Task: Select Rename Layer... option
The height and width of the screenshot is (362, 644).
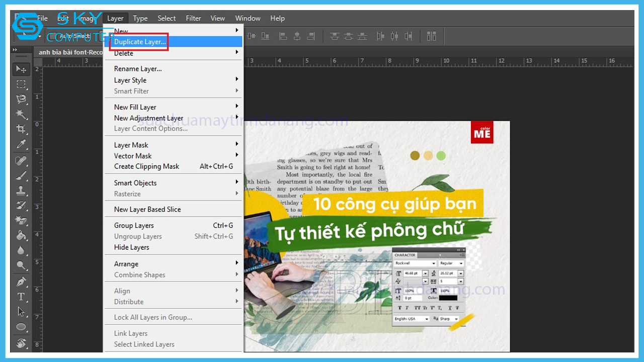Action: click(138, 69)
